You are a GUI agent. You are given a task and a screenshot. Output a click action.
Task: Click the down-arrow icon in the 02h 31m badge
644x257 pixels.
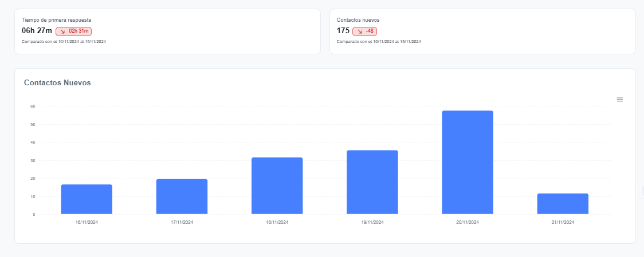(62, 31)
